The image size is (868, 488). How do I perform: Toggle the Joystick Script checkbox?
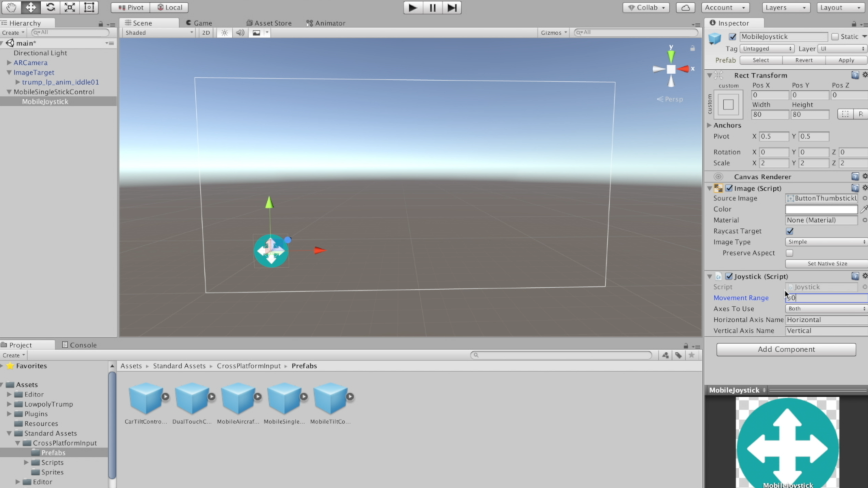point(729,276)
